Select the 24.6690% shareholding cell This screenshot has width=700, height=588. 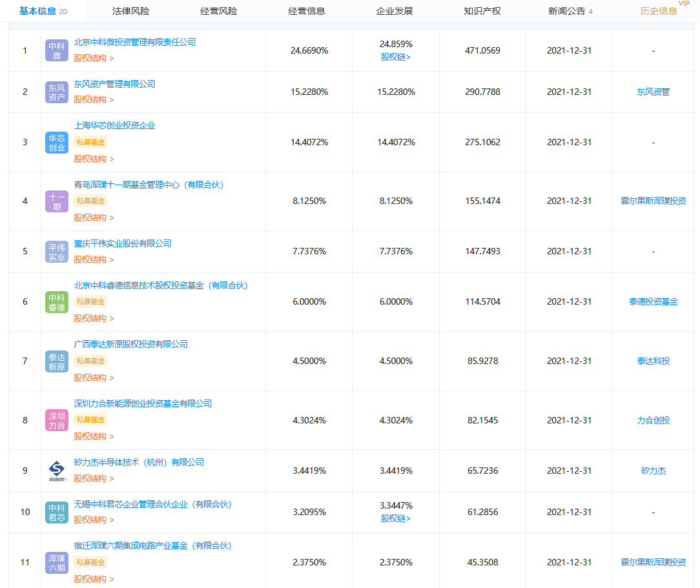(309, 50)
